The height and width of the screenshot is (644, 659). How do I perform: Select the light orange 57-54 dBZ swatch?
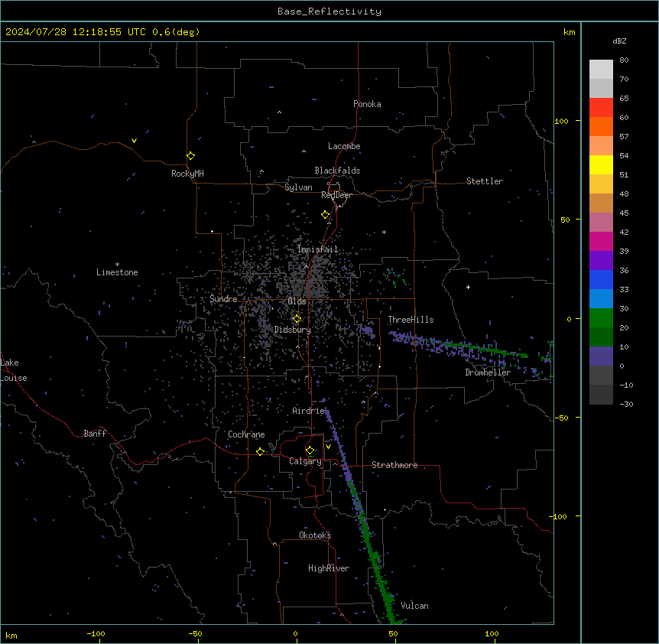pyautogui.click(x=601, y=146)
